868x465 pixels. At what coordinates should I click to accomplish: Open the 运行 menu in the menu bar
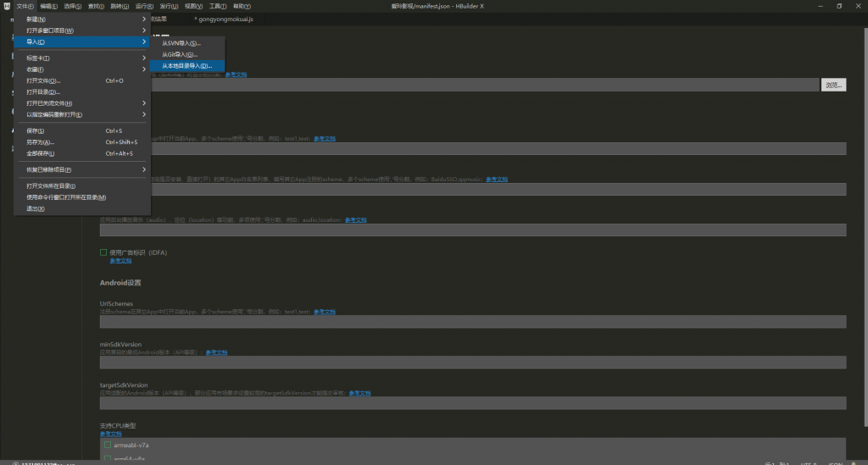point(144,6)
